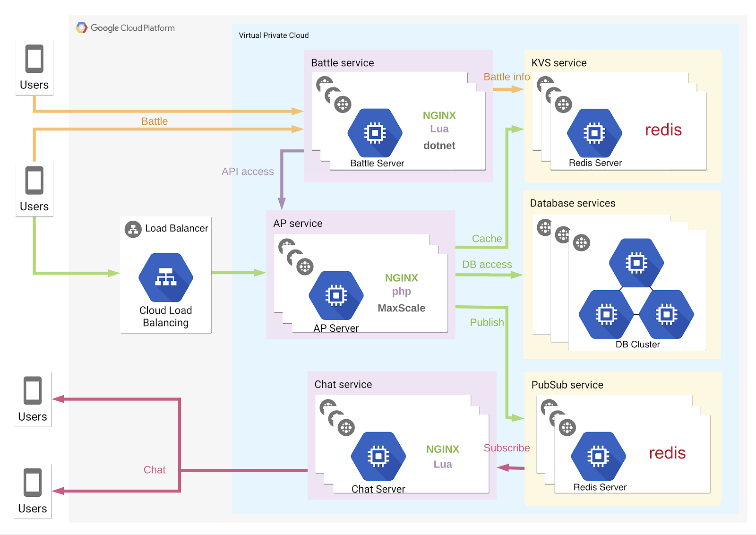Viewport: 756px width, 535px height.
Task: Select the AP Server compute engine icon
Action: [x=336, y=295]
